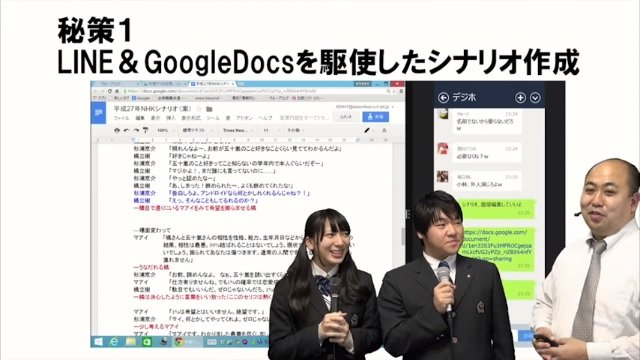Click the print icon in Docs toolbar

tap(117, 130)
